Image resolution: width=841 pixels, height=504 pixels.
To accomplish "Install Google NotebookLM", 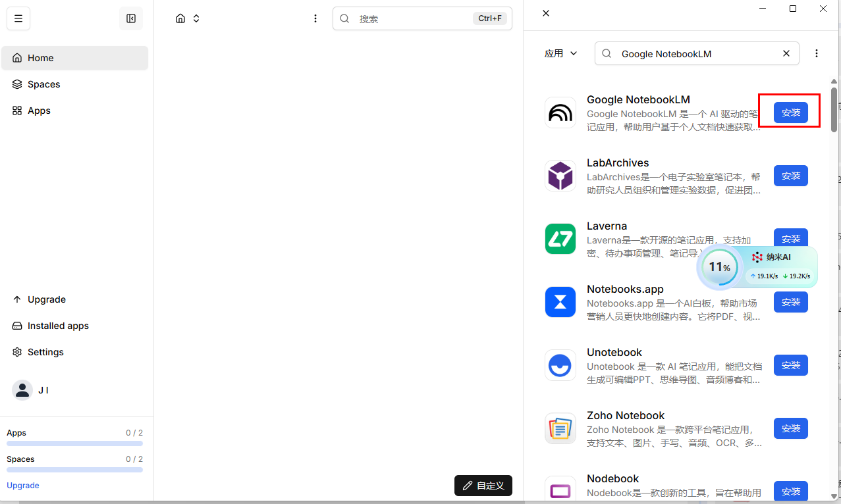I will (x=791, y=113).
